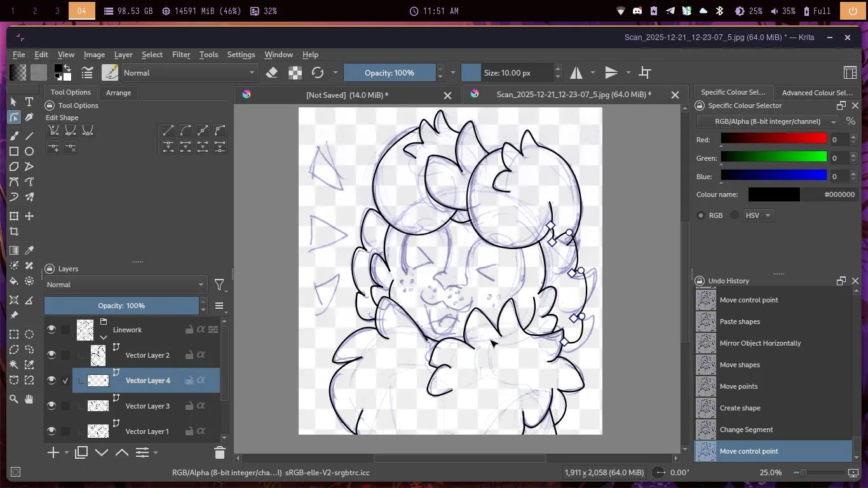Open the Filter menu
868x488 pixels.
(181, 55)
